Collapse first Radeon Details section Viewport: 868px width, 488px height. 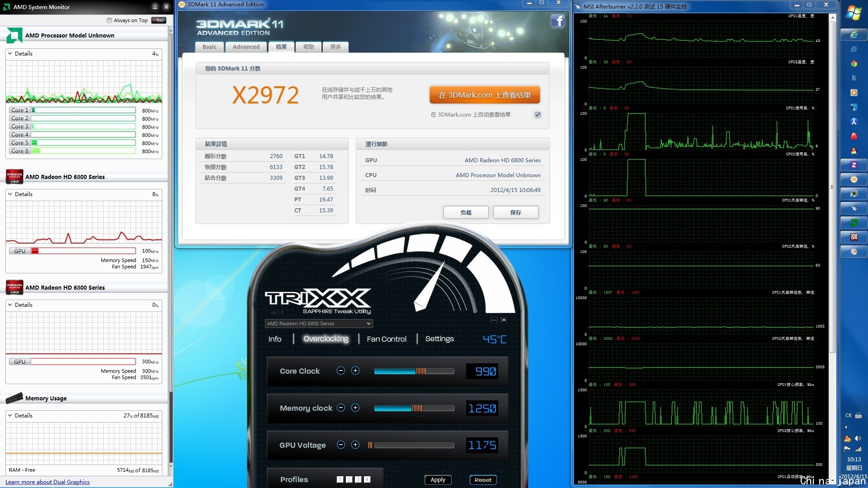(x=10, y=194)
